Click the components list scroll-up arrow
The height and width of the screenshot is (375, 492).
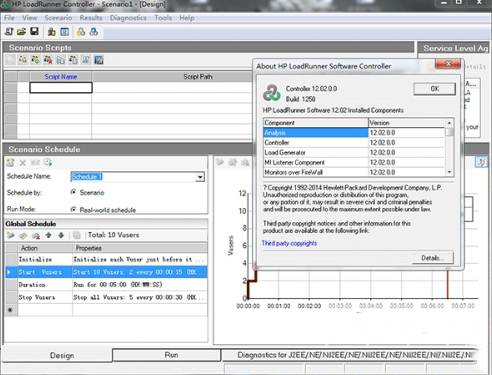tap(449, 123)
